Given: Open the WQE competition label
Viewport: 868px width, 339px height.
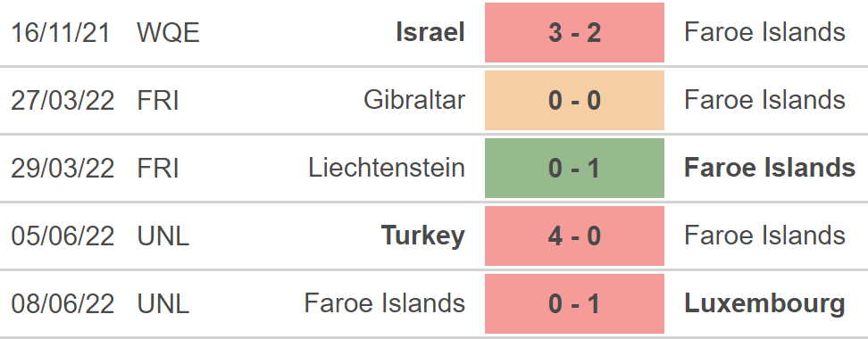Looking at the screenshot, I should (168, 33).
